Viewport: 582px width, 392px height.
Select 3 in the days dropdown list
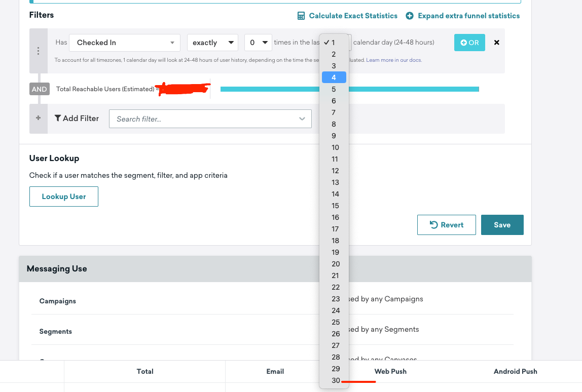(x=334, y=66)
